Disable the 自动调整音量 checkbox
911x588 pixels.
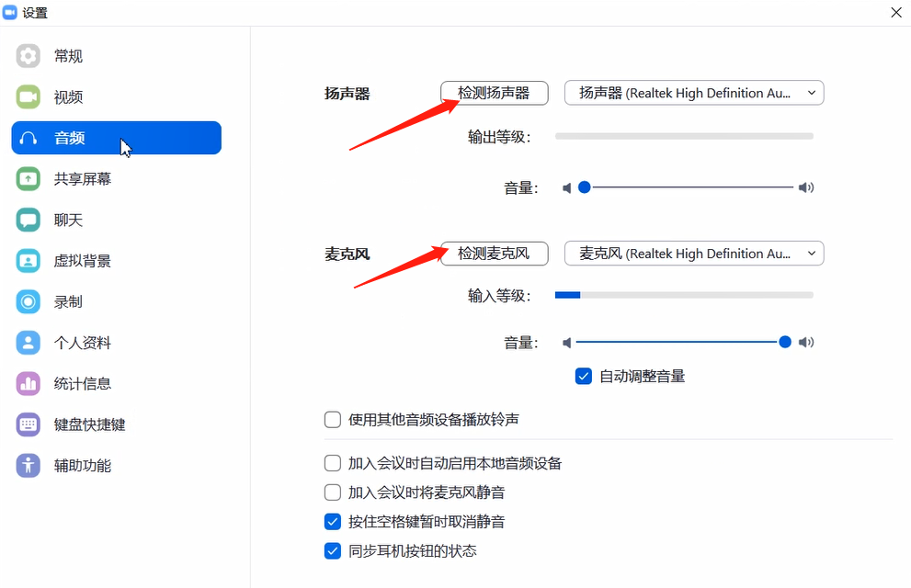click(583, 376)
